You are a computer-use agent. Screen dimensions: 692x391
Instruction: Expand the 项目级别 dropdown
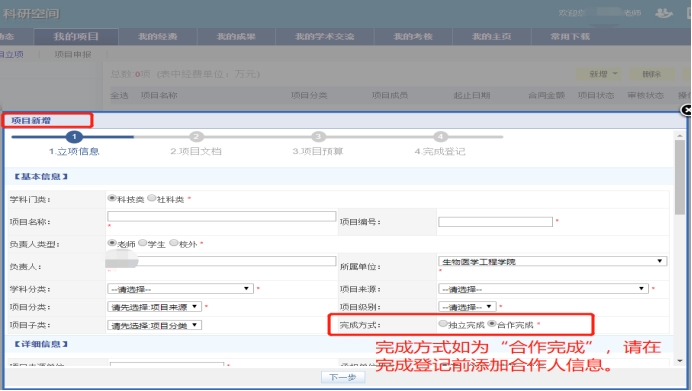pyautogui.click(x=467, y=307)
